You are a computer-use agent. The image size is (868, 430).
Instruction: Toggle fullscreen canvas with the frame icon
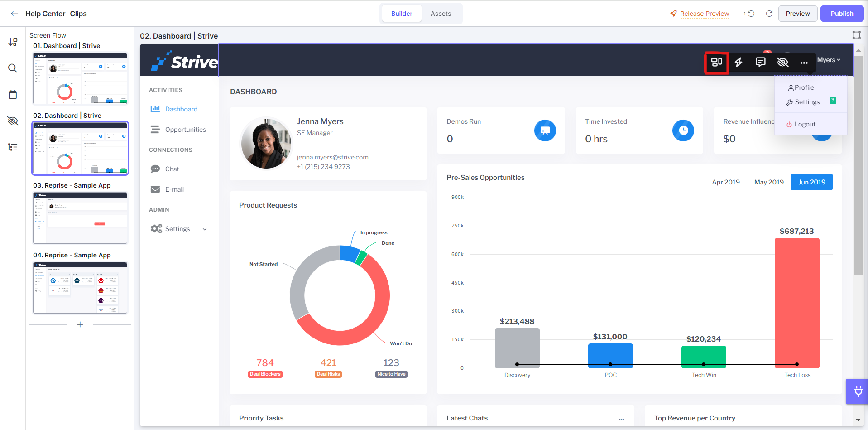point(857,35)
